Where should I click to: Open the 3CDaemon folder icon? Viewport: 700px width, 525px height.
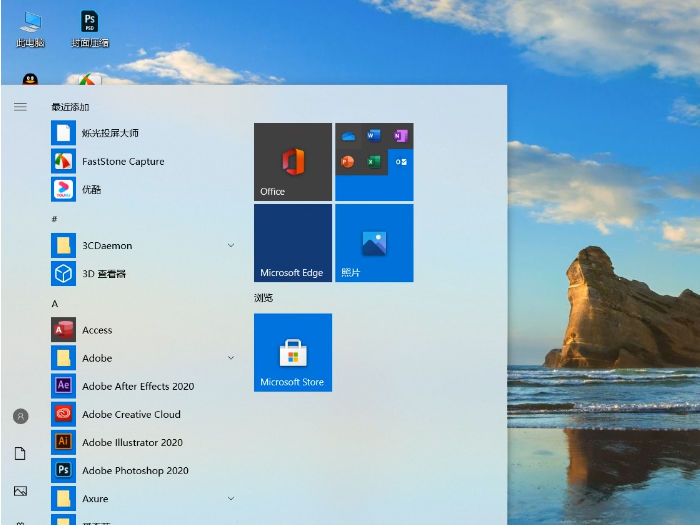(63, 246)
